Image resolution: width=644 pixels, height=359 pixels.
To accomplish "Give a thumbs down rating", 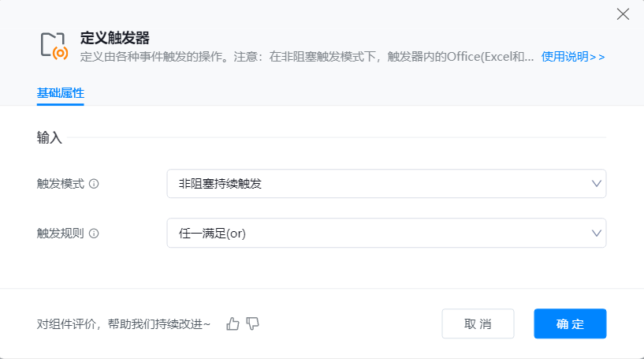I will coord(252,323).
